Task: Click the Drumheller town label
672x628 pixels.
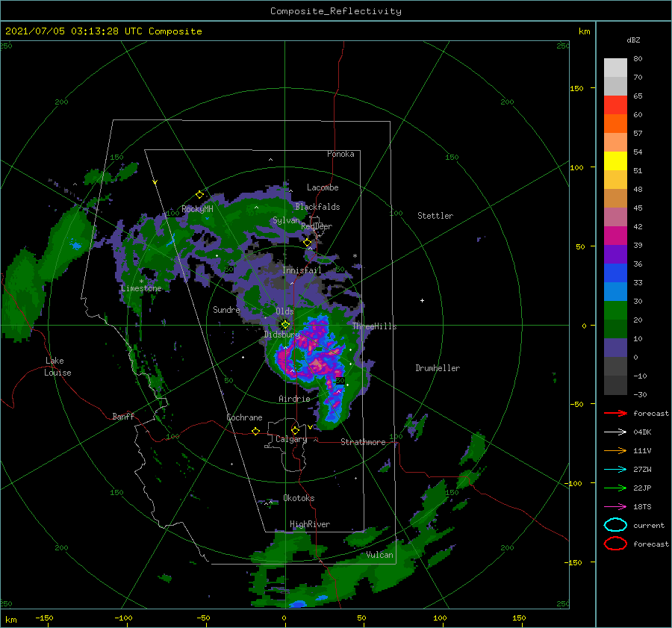Action: [x=438, y=368]
